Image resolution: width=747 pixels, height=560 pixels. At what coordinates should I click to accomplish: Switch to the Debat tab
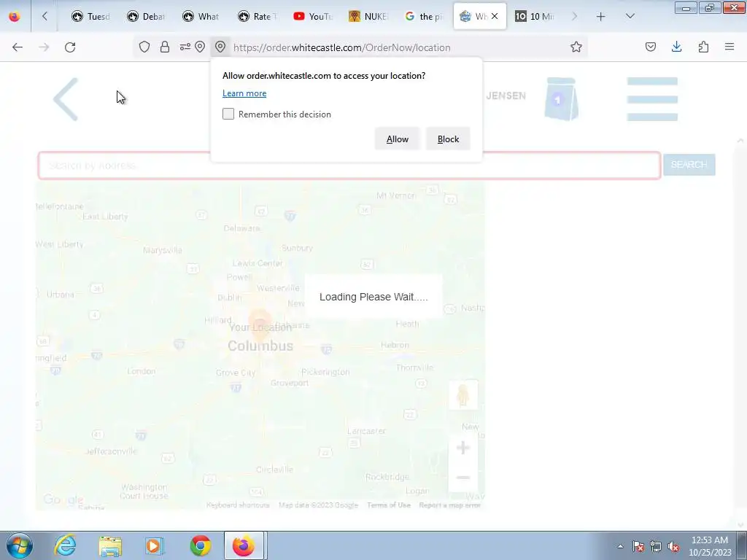[x=146, y=16]
